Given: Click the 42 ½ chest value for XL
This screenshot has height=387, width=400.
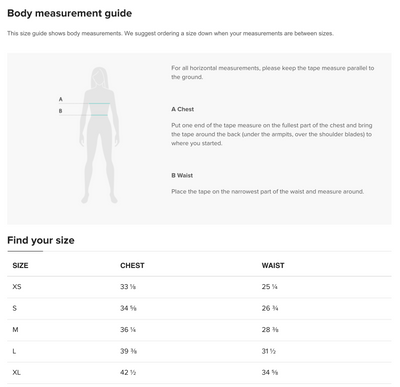Looking at the screenshot, I should 128,373.
